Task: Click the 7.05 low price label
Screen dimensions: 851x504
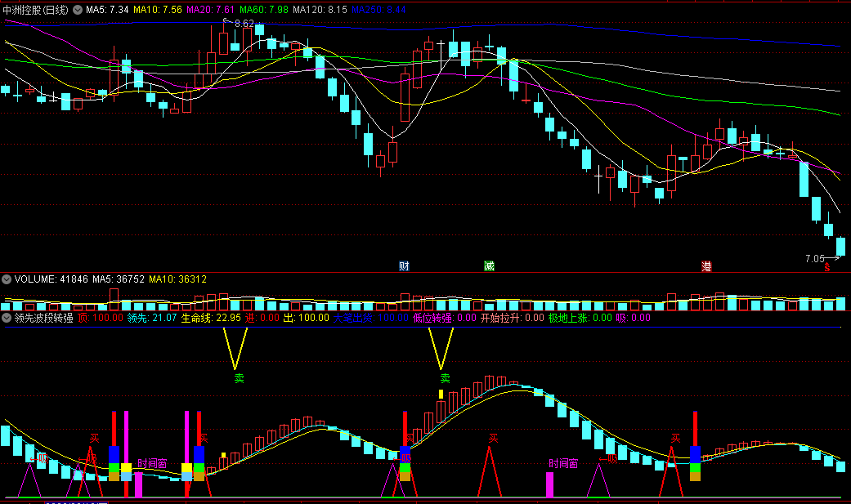Action: pos(815,259)
